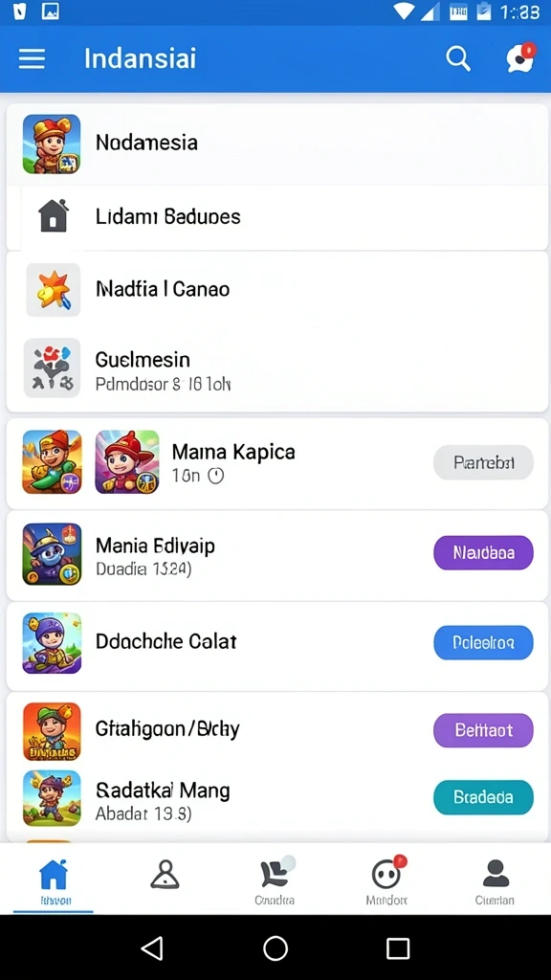Select the Nodamesia game icon
551x980 pixels.
(x=52, y=144)
